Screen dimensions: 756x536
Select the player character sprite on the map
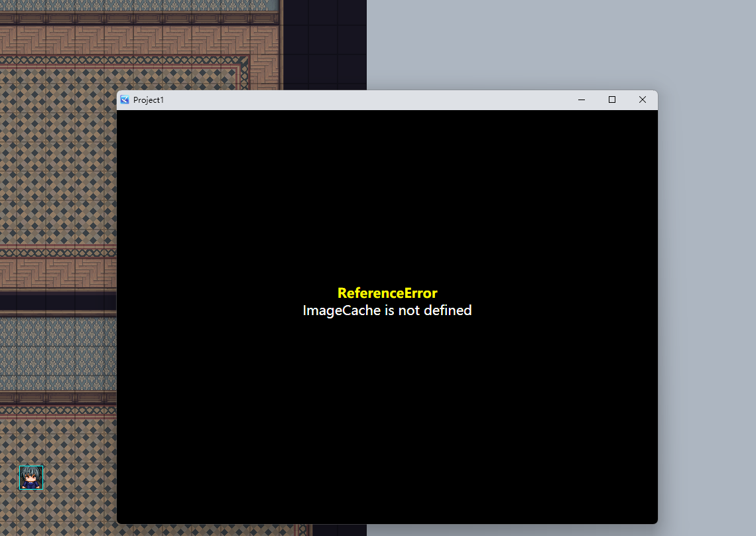pyautogui.click(x=31, y=478)
